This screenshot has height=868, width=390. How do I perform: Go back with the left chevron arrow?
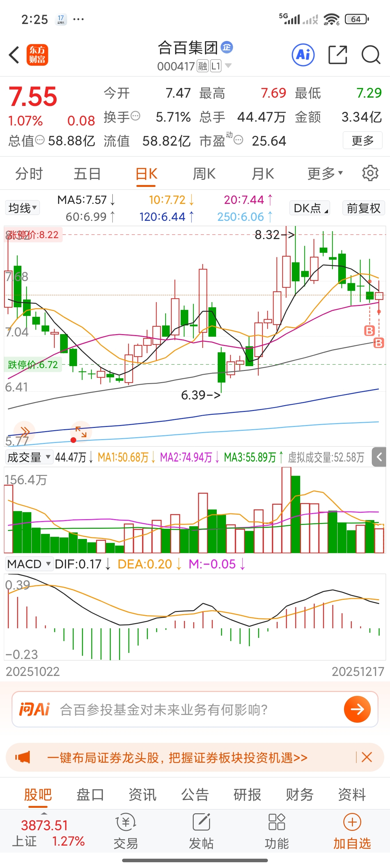click(14, 55)
